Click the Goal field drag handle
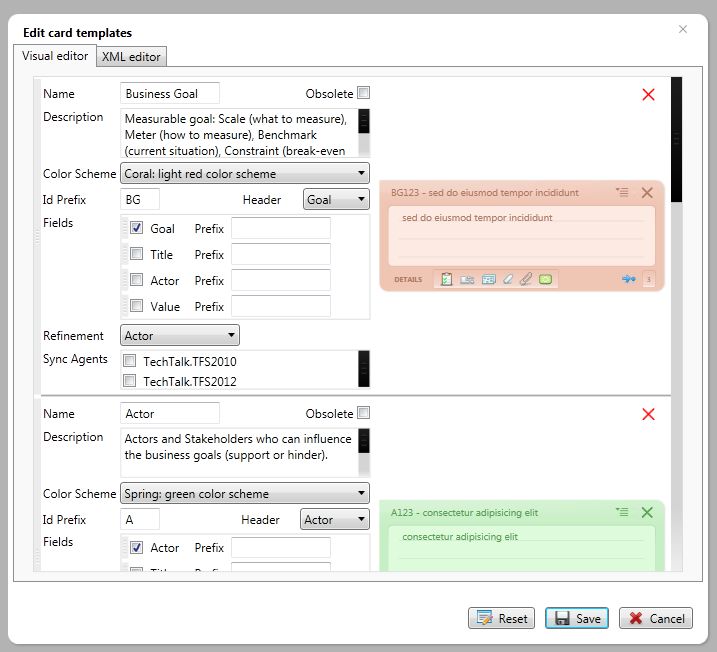717x652 pixels. point(125,228)
